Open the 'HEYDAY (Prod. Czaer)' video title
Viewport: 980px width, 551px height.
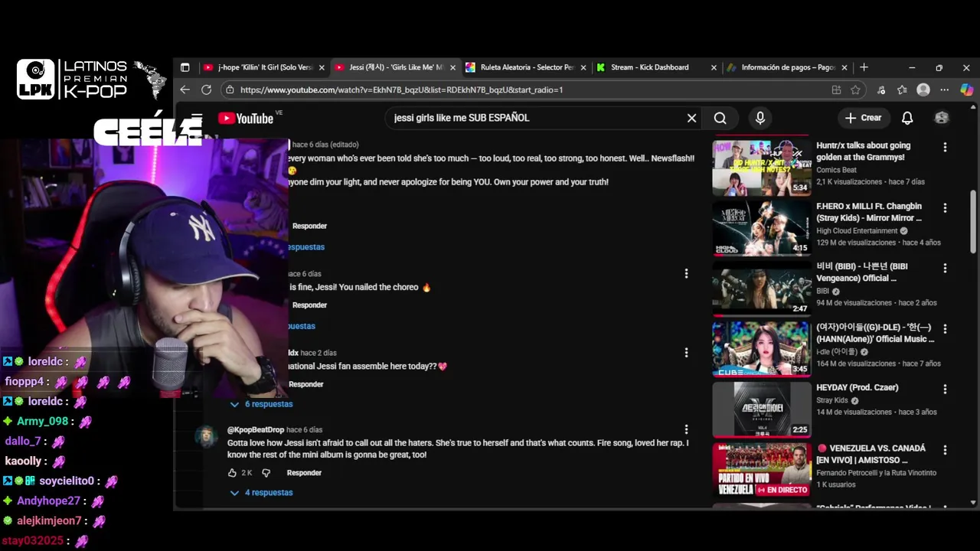click(857, 388)
